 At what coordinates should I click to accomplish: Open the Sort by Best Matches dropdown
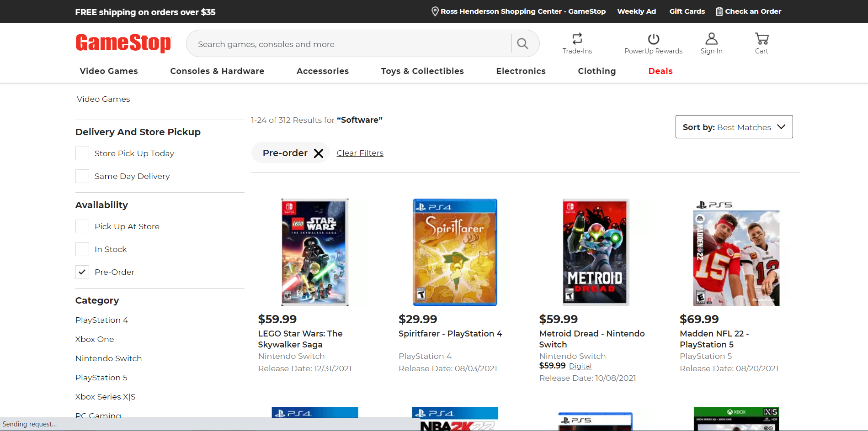tap(734, 127)
